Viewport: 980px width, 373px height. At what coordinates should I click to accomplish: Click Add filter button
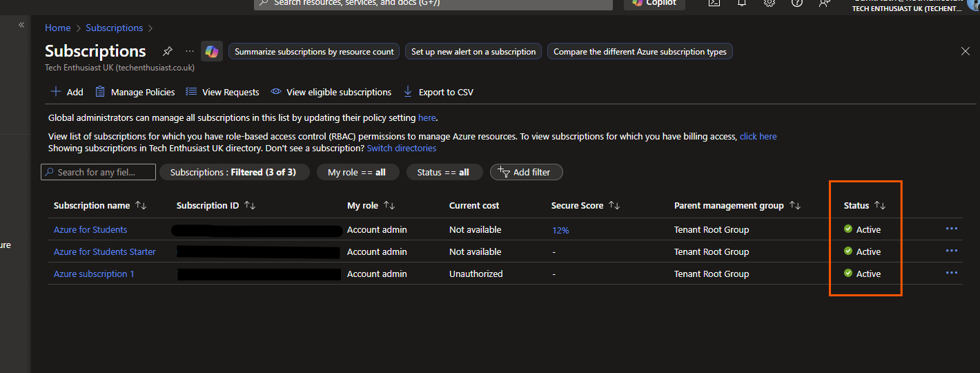click(x=526, y=172)
